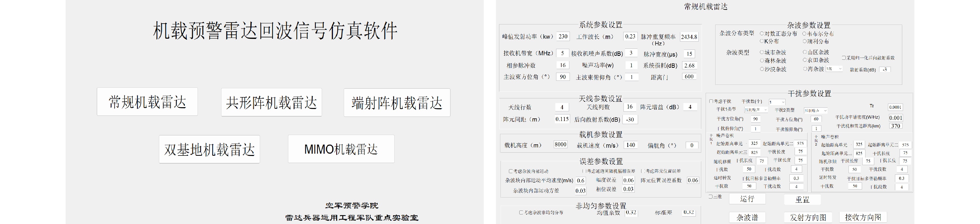Open the 共形阵机载雷达 module
The width and height of the screenshot is (980, 224).
click(x=271, y=103)
